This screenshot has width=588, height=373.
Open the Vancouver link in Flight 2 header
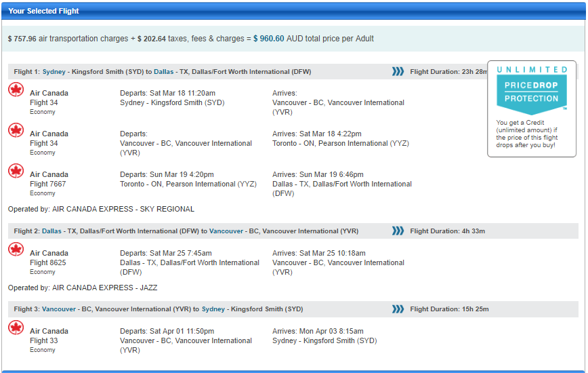[x=226, y=231]
